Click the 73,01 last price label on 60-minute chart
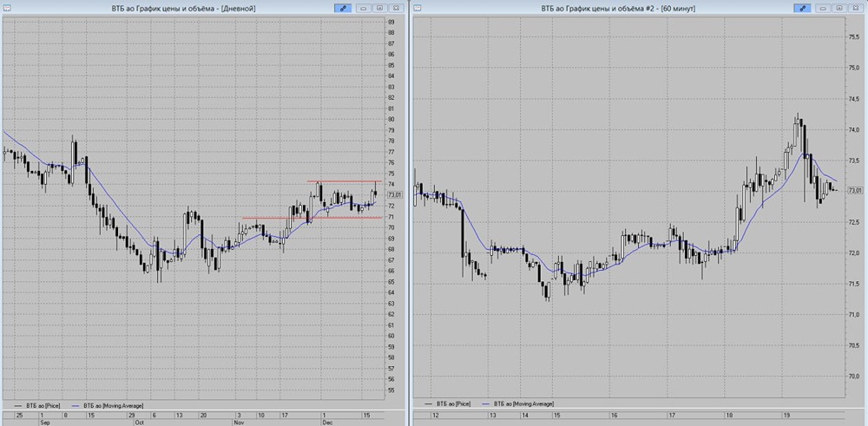 [x=855, y=191]
